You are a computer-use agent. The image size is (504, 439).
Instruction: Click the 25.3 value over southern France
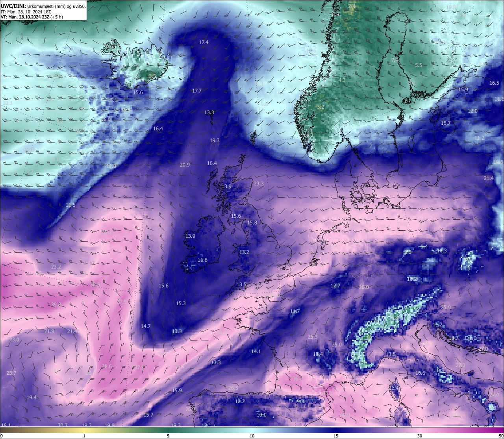tap(313, 337)
